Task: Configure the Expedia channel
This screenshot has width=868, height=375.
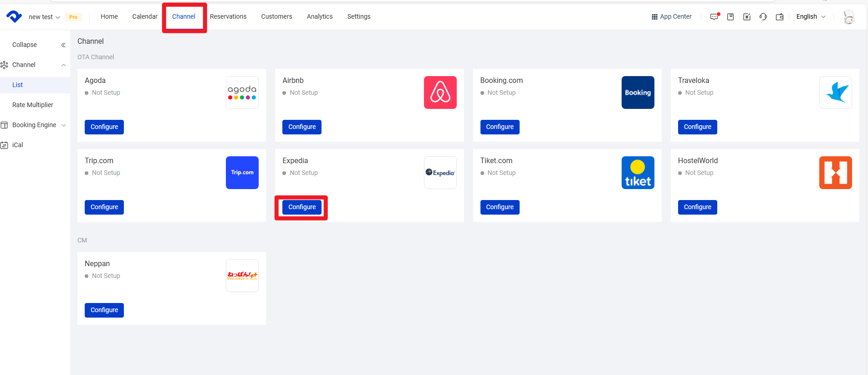Action: pos(302,207)
